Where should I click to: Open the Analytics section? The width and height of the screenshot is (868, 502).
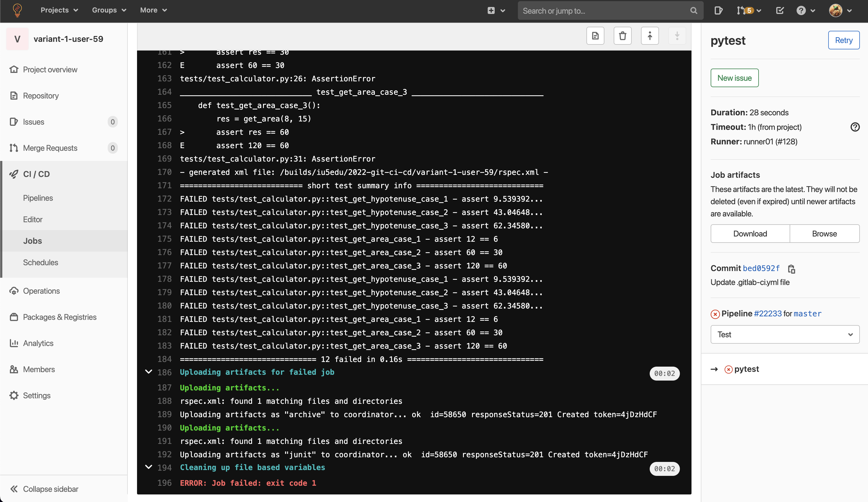click(x=38, y=343)
